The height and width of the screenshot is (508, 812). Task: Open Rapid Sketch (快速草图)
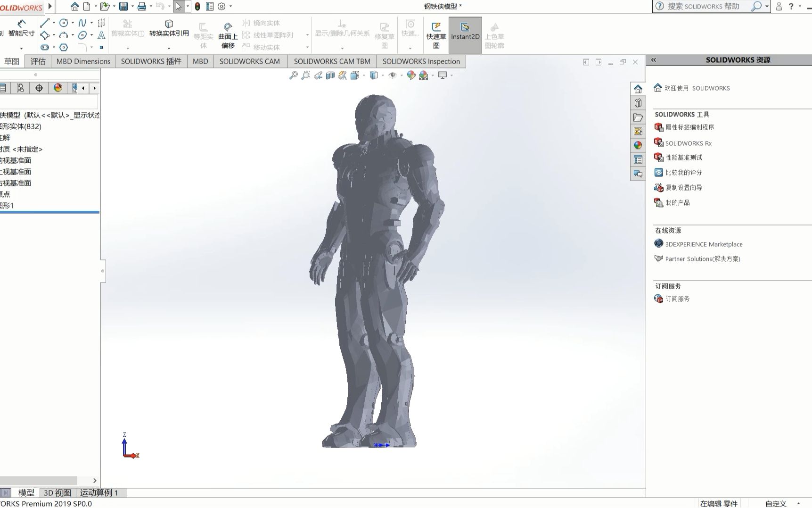coord(436,35)
